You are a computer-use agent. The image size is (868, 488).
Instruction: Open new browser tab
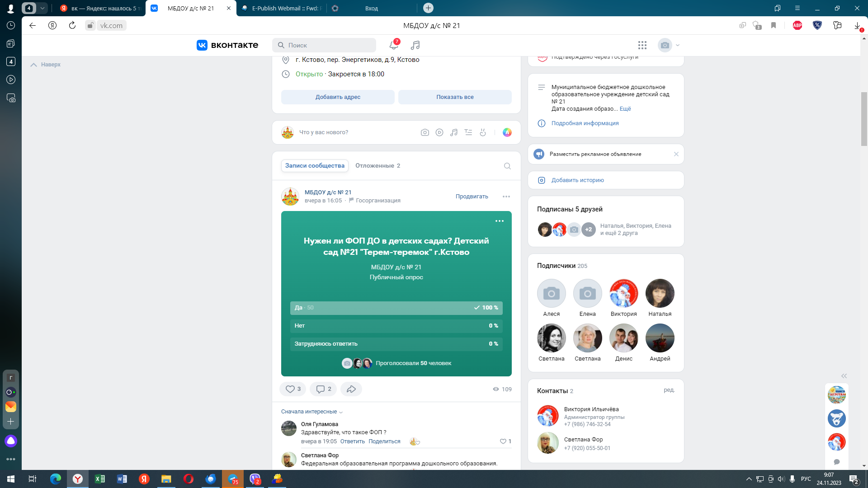tap(428, 8)
